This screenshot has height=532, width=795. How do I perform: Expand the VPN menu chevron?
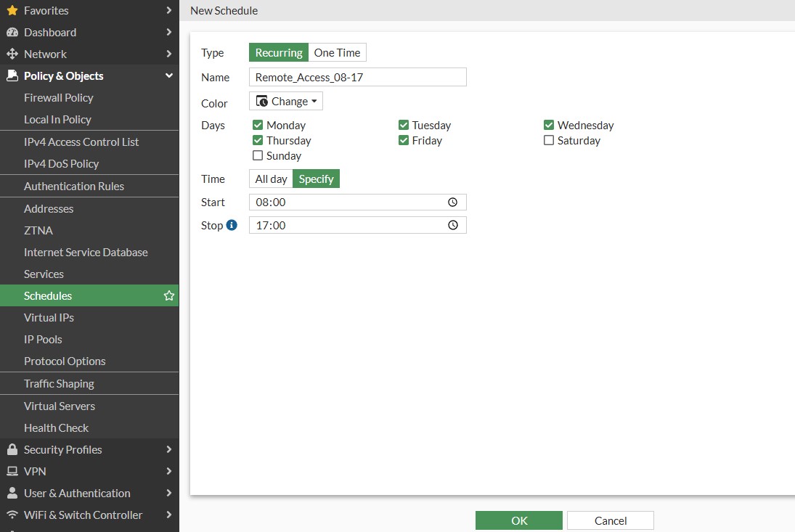click(169, 471)
